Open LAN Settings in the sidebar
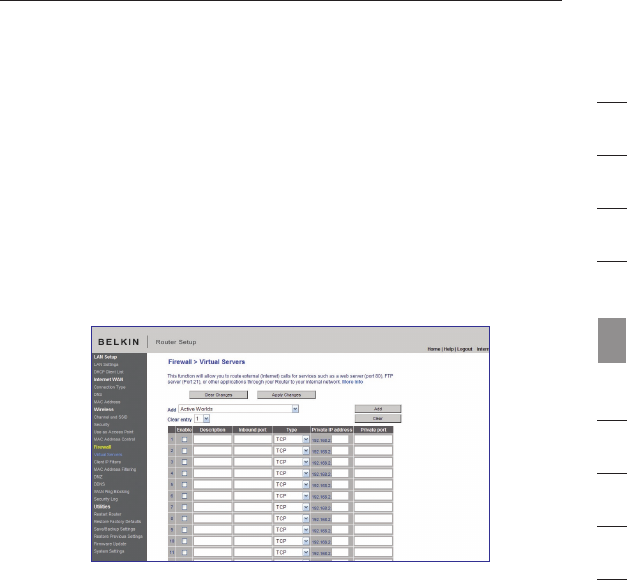Viewport: 627px width, 580px height. point(106,364)
